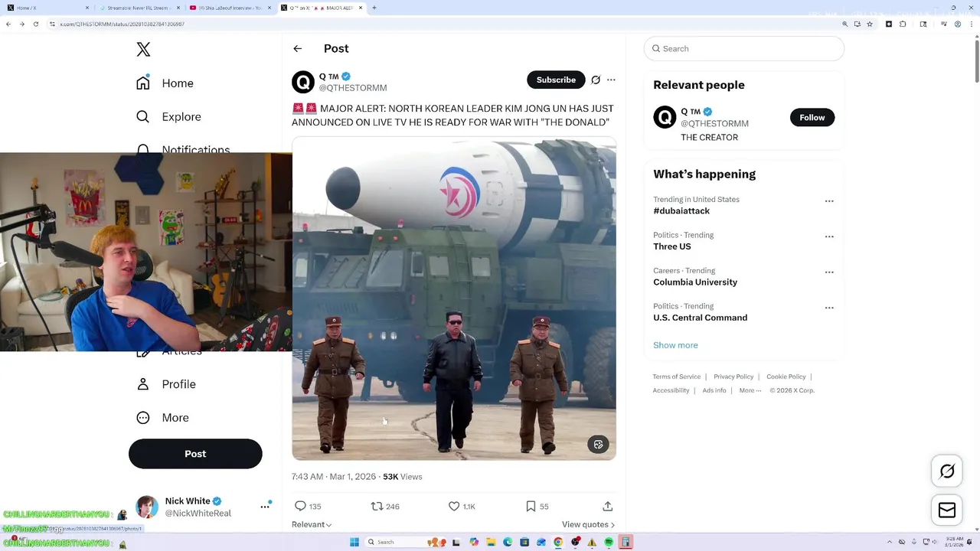Switch to Shia LaBeouf Interview tab

[x=230, y=8]
